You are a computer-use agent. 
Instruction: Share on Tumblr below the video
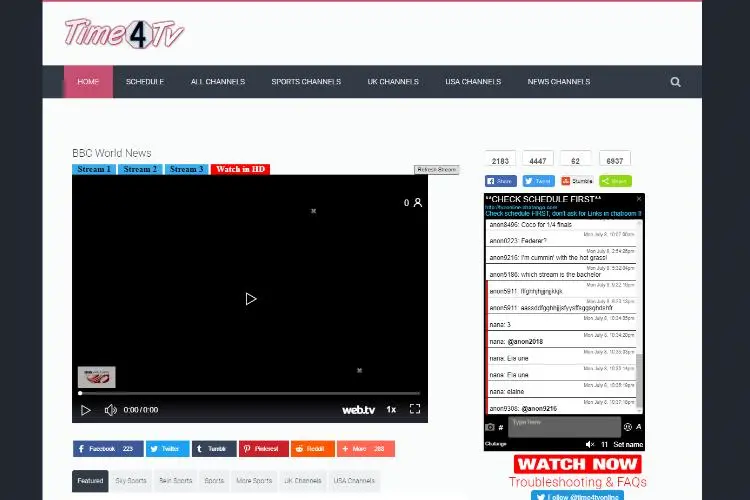[214, 449]
